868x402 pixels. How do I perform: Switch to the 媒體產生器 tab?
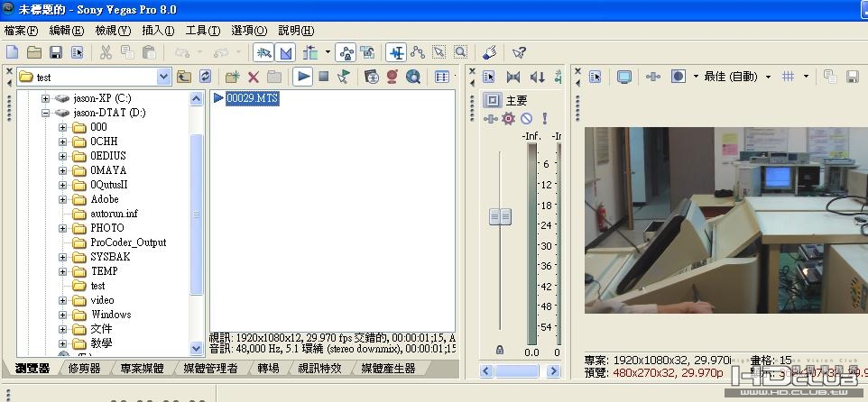click(x=388, y=369)
